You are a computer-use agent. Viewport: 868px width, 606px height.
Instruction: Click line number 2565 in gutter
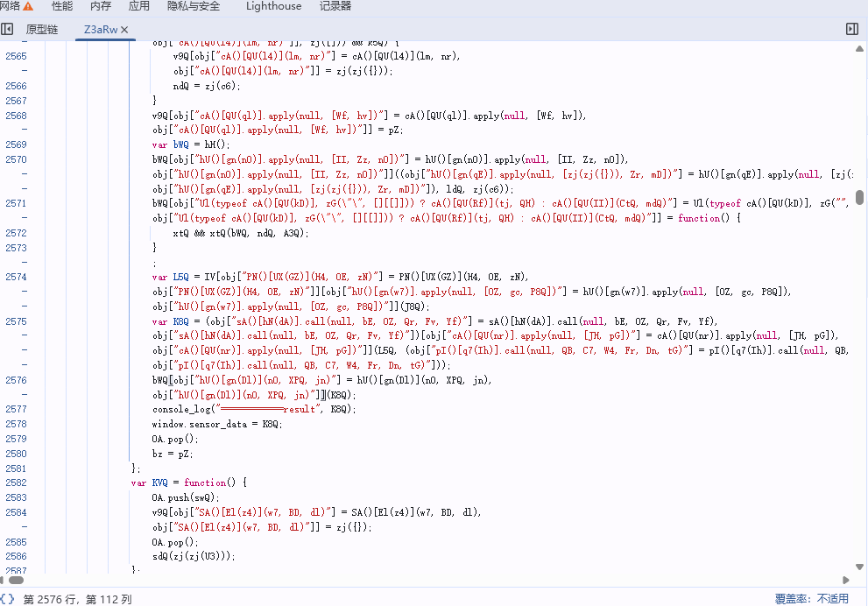point(16,56)
